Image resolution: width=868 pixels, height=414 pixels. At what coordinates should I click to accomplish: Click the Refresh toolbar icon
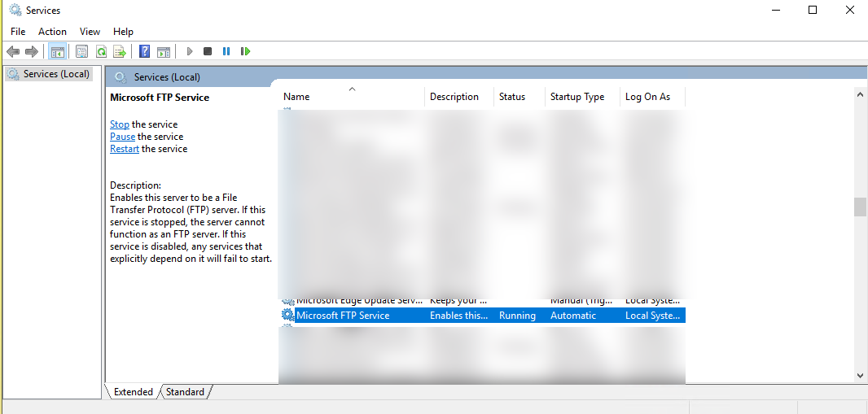click(x=101, y=51)
